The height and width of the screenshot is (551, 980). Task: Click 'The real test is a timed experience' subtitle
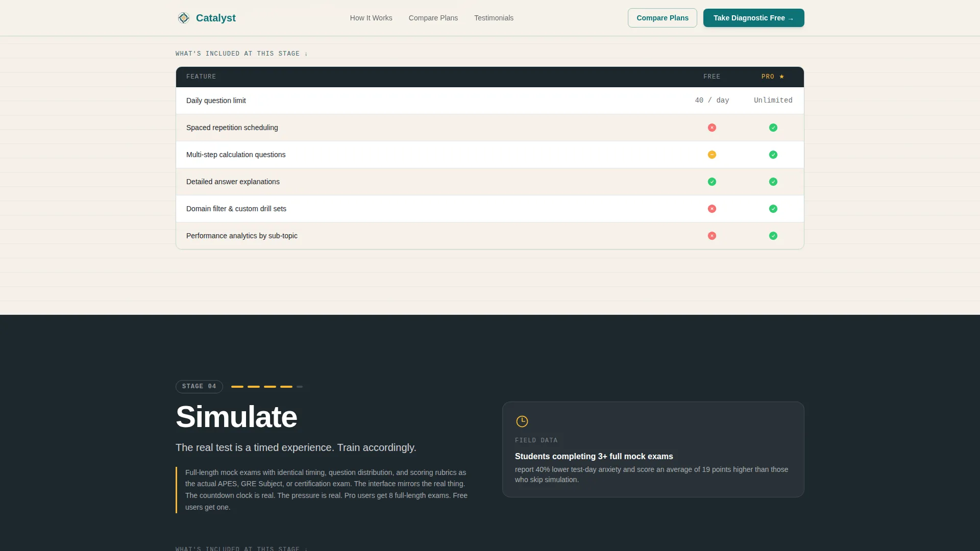point(296,447)
